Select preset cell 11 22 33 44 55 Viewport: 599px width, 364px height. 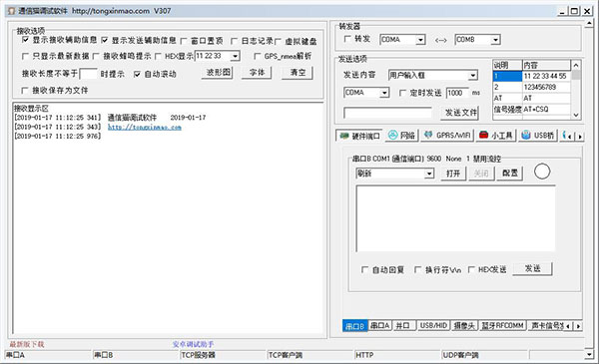pyautogui.click(x=546, y=76)
